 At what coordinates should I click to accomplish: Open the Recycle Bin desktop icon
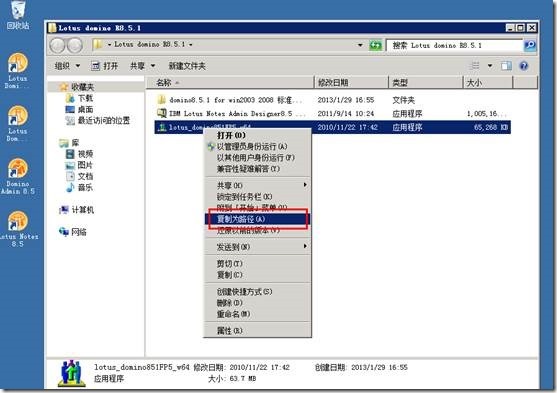(x=18, y=16)
